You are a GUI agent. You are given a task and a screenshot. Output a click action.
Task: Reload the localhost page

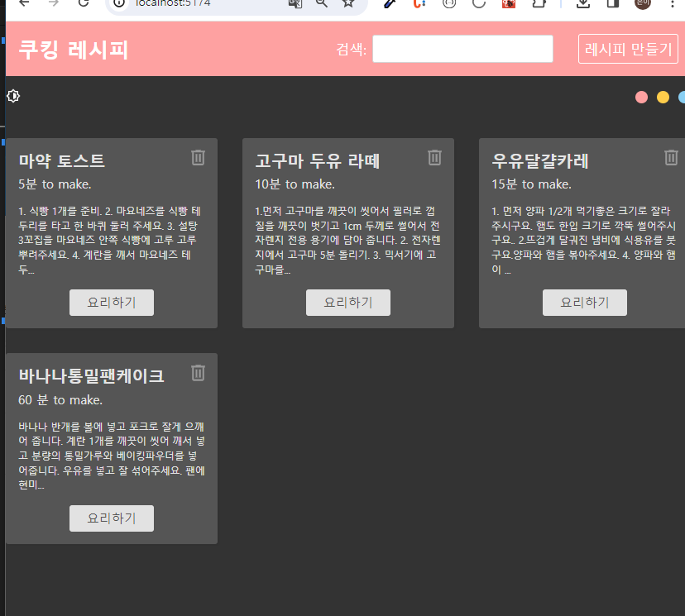click(84, 2)
